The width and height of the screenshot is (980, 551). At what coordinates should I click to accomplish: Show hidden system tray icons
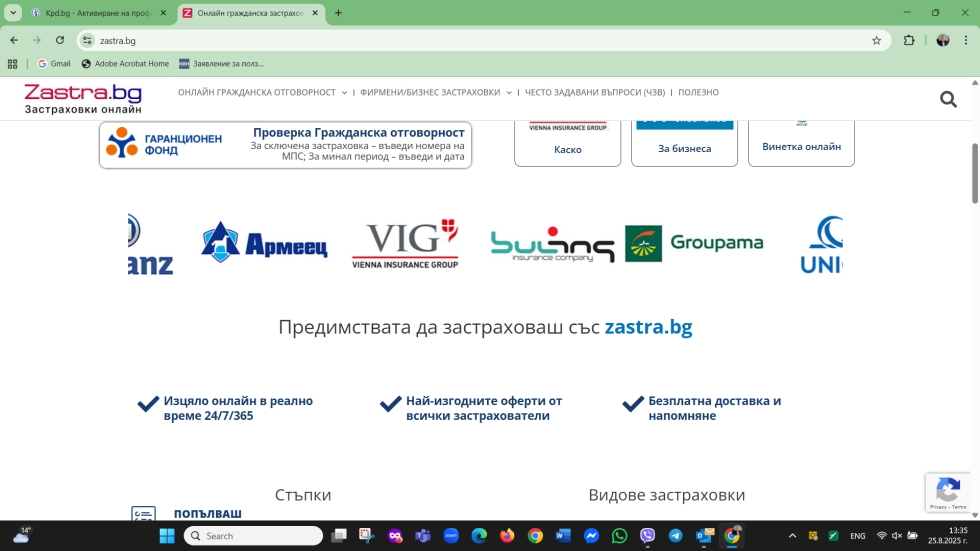pyautogui.click(x=792, y=536)
